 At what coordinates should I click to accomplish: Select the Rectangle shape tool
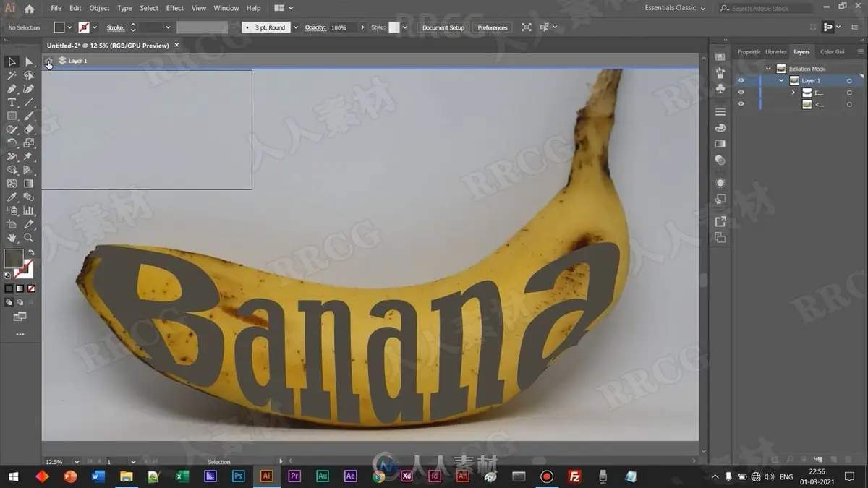click(12, 116)
